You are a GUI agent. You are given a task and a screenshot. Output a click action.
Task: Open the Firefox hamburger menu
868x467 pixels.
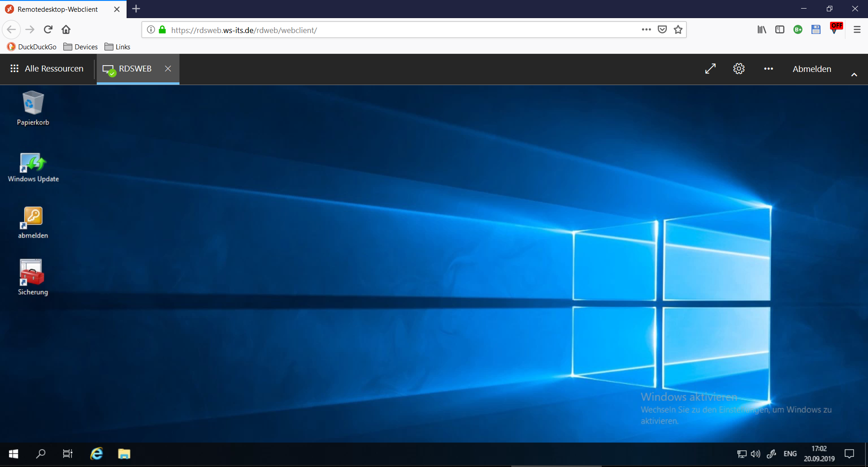(x=857, y=29)
